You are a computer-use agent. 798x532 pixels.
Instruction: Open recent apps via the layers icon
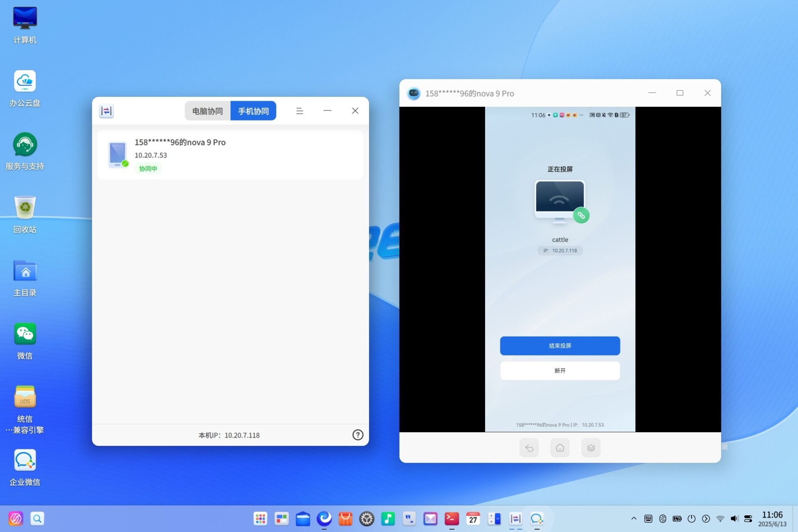(x=591, y=448)
